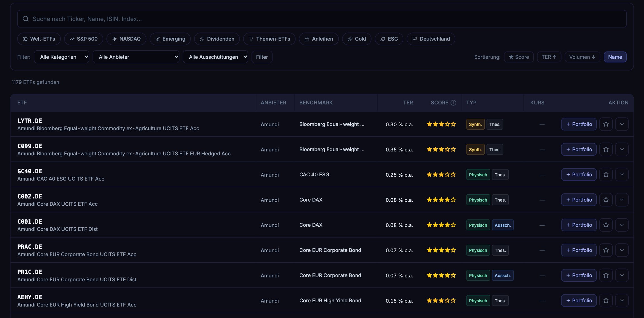Viewport: 644px width, 318px height.
Task: Add AEHY.DE to Portfolio
Action: tap(579, 301)
